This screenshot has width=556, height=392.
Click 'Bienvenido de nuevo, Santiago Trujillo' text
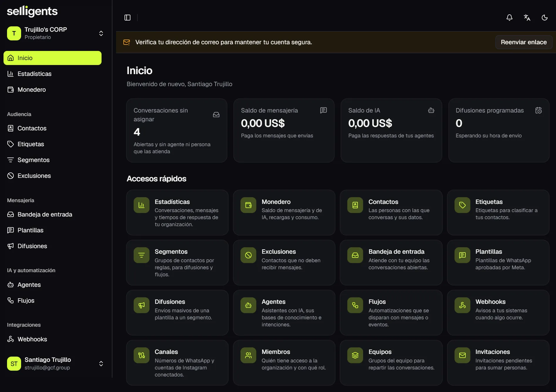click(x=179, y=84)
